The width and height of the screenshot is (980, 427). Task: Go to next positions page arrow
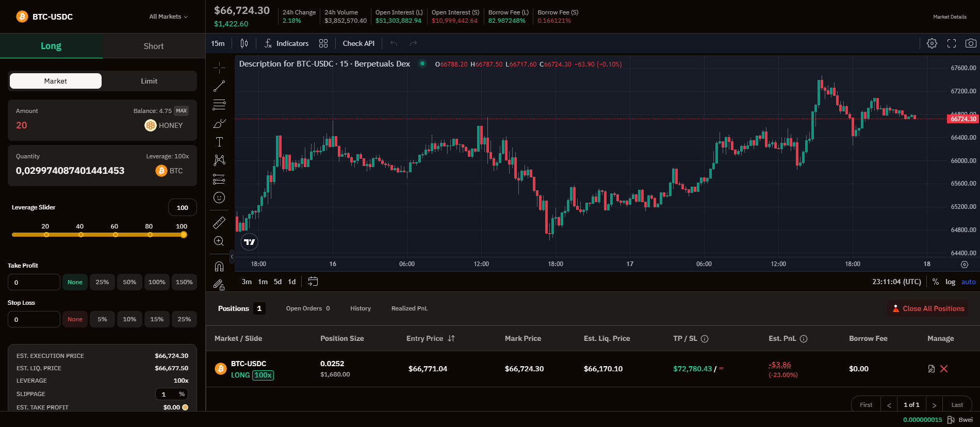(x=934, y=405)
